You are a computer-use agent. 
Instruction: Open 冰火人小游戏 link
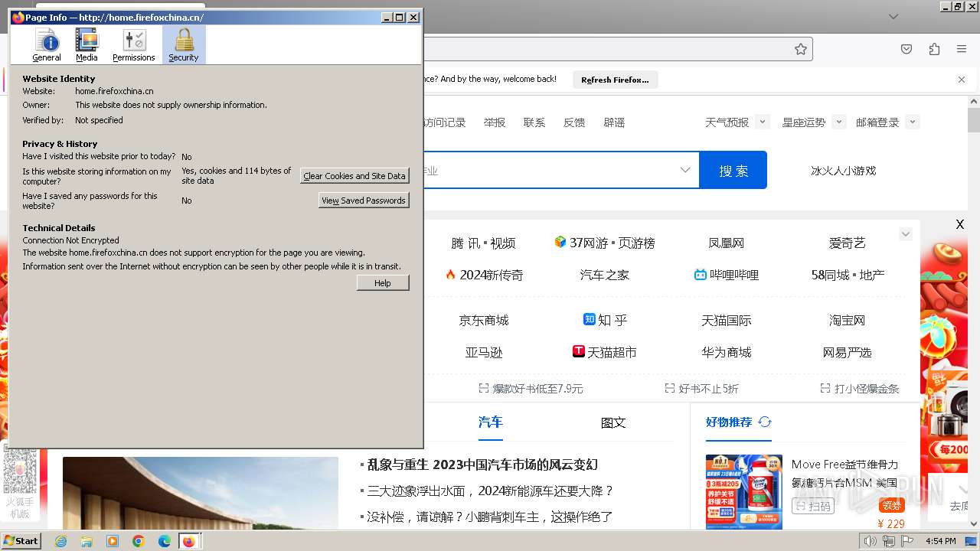point(843,171)
